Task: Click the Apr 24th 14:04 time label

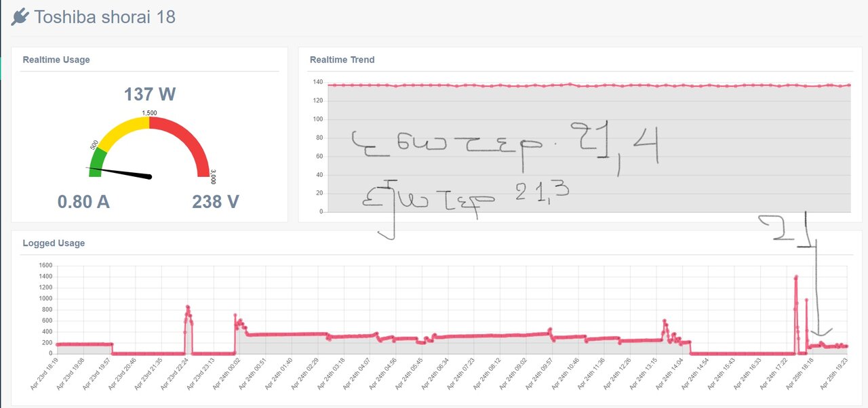Action: coord(670,373)
